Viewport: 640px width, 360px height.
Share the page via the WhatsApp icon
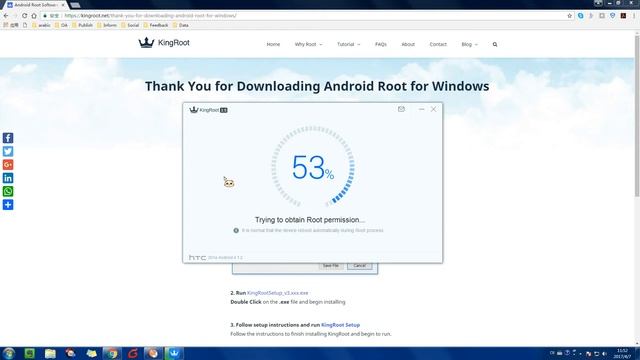point(8,191)
